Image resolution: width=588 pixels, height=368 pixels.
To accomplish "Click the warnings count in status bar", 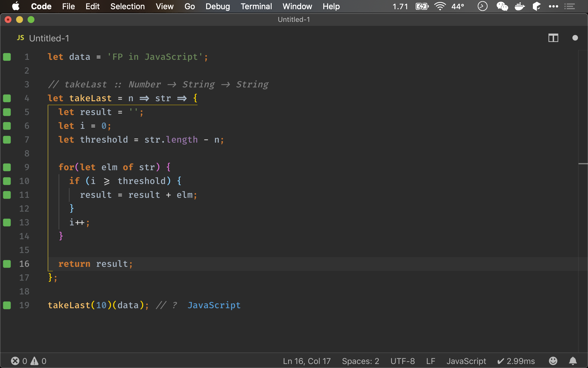I will pos(38,361).
